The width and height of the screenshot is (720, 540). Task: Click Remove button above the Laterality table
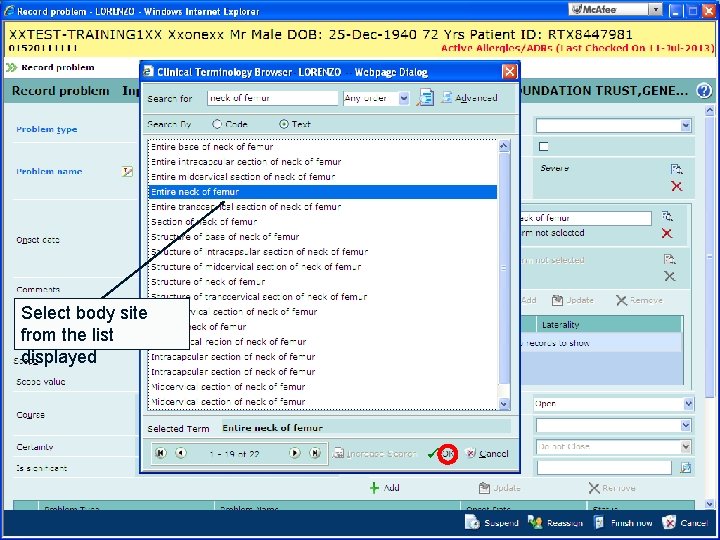point(640,300)
